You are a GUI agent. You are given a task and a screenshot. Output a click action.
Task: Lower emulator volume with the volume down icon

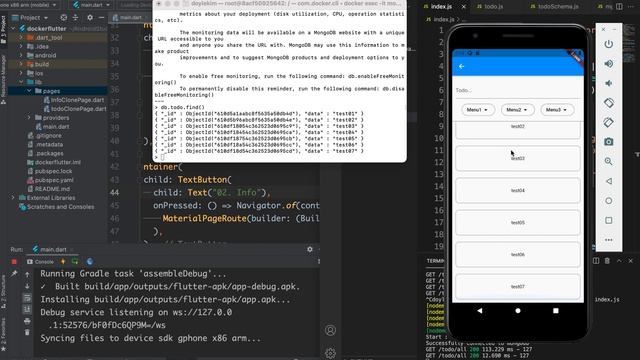[609, 83]
